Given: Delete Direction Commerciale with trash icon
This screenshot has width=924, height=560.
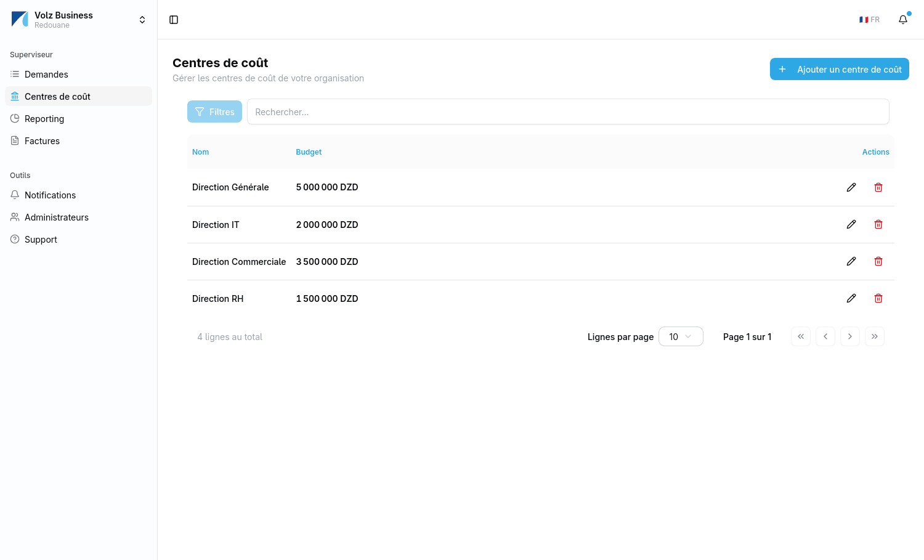Looking at the screenshot, I should [x=878, y=261].
